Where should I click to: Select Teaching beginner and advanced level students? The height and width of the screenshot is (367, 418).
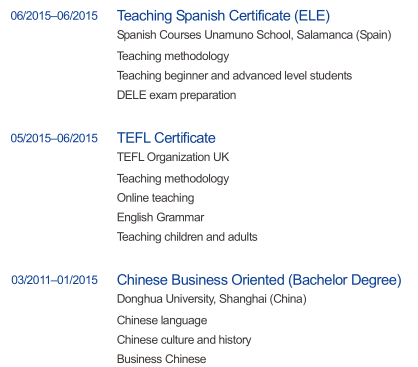(234, 76)
